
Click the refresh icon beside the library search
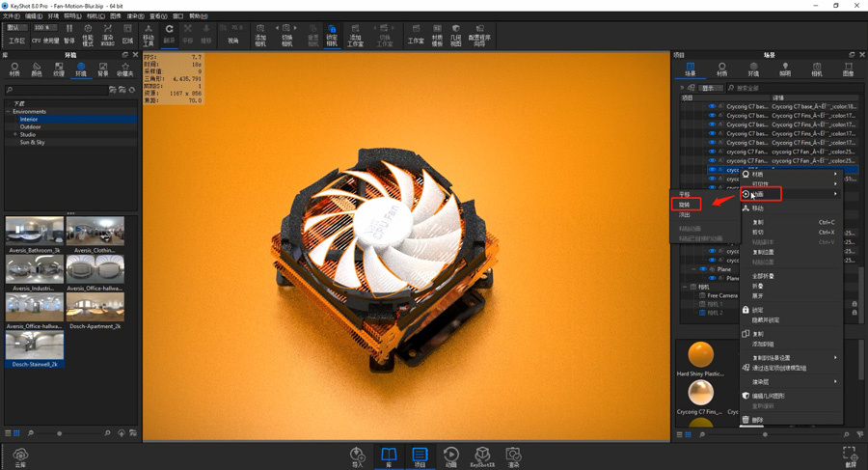point(132,90)
